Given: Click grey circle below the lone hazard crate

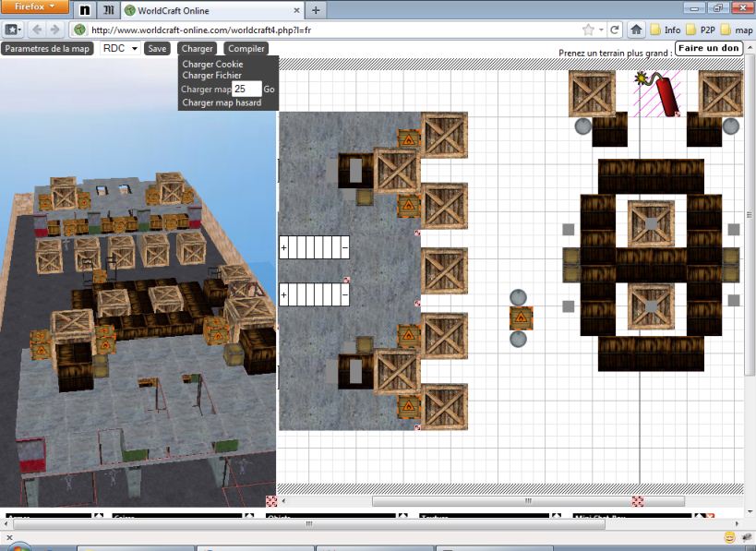Looking at the screenshot, I should click(518, 339).
